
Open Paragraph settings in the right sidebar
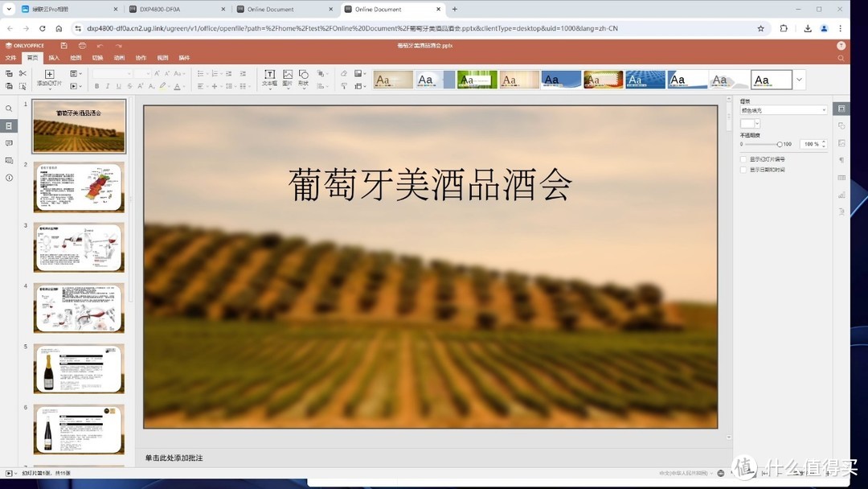point(841,160)
